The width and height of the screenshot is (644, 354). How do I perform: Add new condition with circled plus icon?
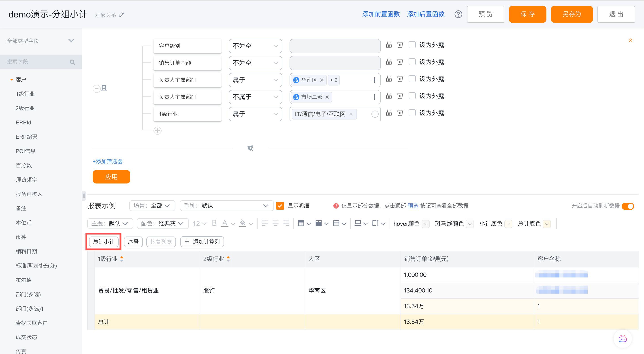click(x=157, y=131)
